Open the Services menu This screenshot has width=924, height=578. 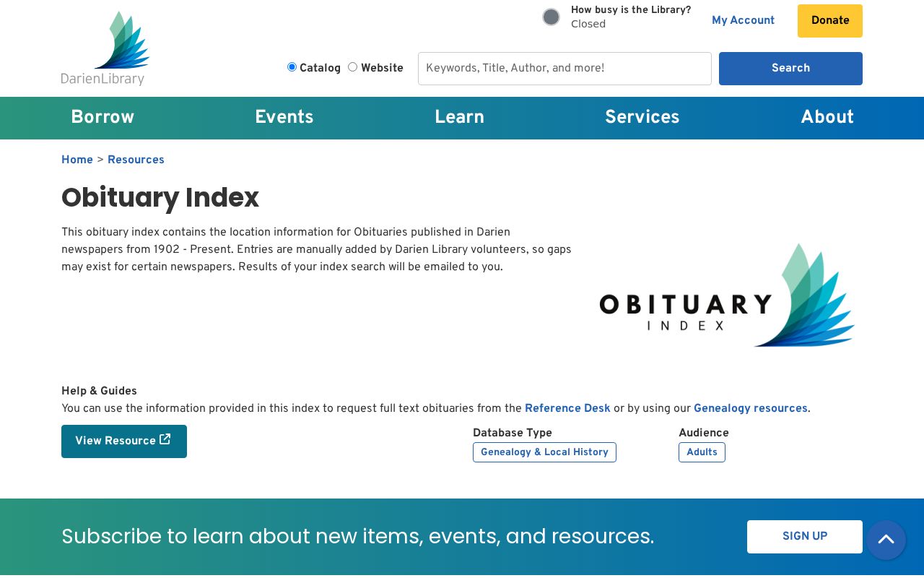pyautogui.click(x=642, y=117)
